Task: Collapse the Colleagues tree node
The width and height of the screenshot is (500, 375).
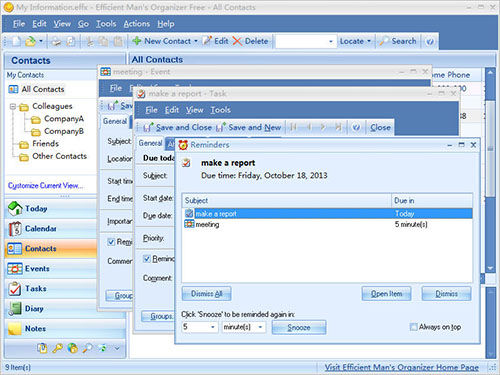Action: 13,107
